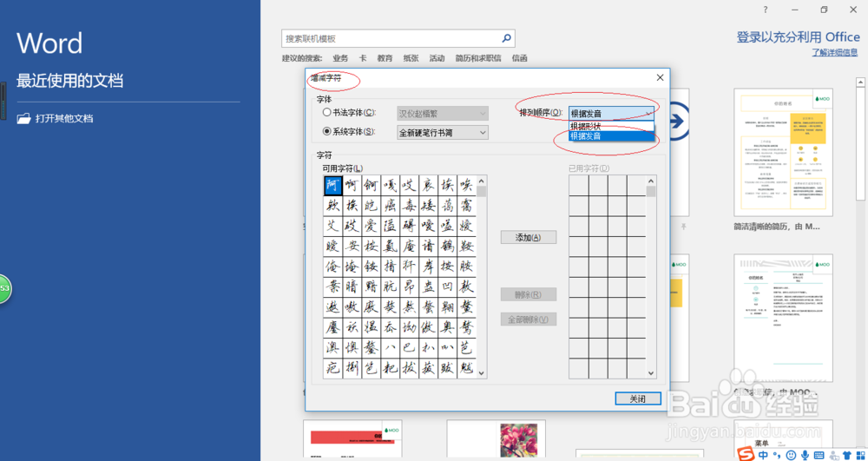This screenshot has width=868, height=461.
Task: Choose 根据形状 from the sort order list
Action: [611, 126]
